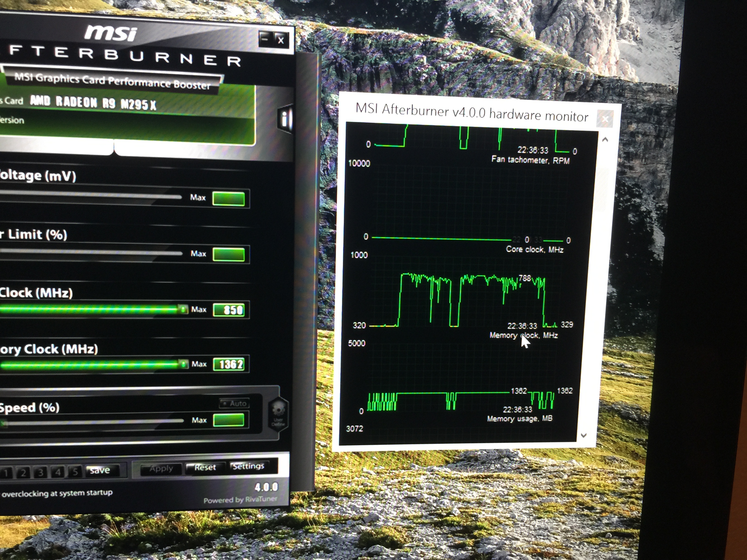Click the Core Clock slider handle
Image resolution: width=747 pixels, height=560 pixels.
click(183, 309)
